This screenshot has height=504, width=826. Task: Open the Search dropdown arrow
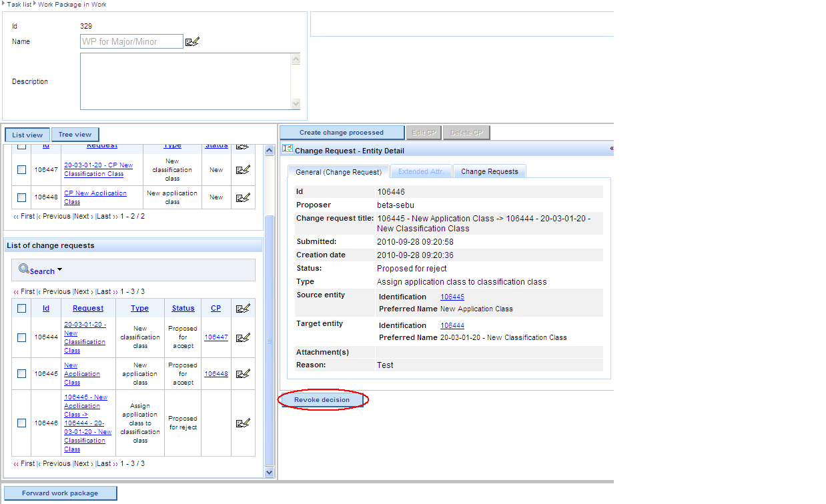point(59,270)
